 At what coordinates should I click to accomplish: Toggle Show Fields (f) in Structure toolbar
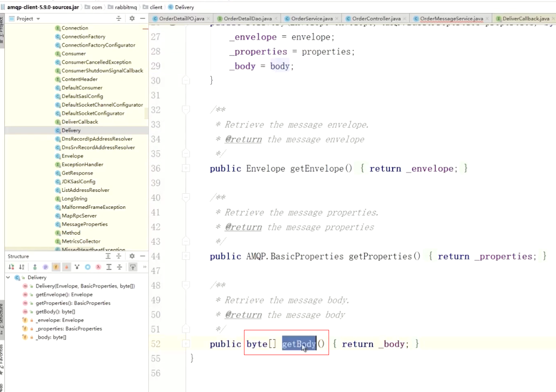(x=56, y=267)
